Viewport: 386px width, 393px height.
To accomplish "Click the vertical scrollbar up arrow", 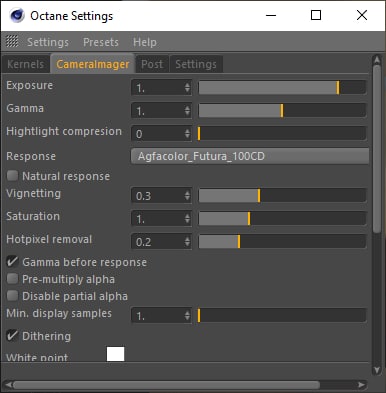I will point(377,60).
